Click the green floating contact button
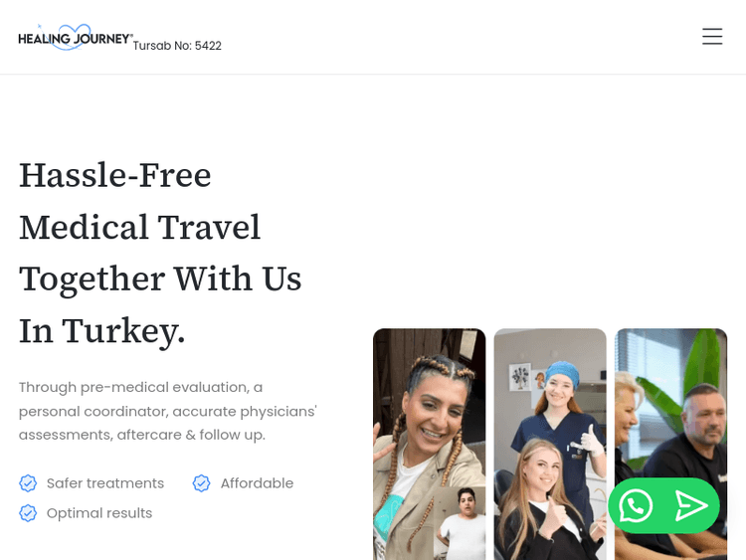Screen dimensions: 746x560 (x=663, y=505)
